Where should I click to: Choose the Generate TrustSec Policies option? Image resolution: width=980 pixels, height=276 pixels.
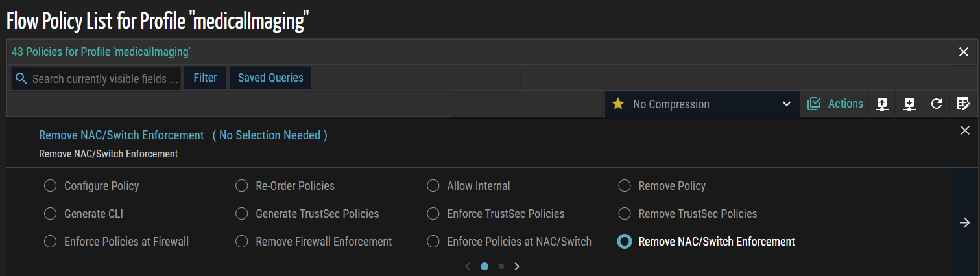(242, 214)
